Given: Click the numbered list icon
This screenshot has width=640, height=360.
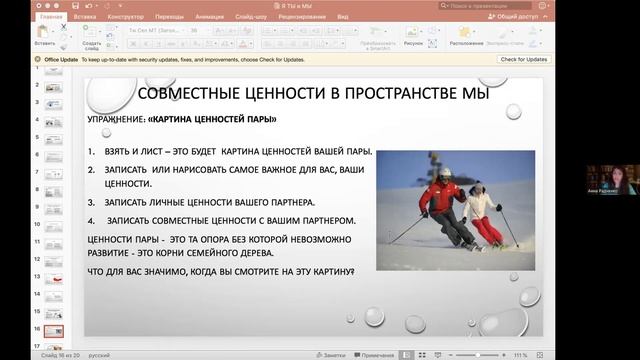Looking at the screenshot, I should tap(283, 30).
